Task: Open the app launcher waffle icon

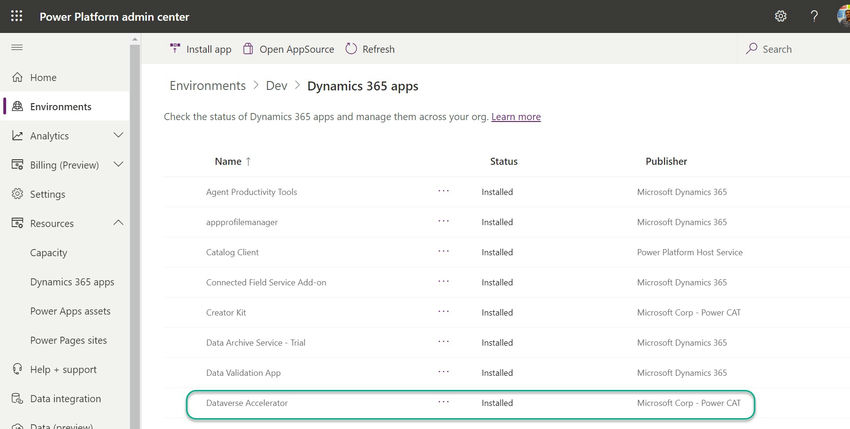Action: pos(17,17)
